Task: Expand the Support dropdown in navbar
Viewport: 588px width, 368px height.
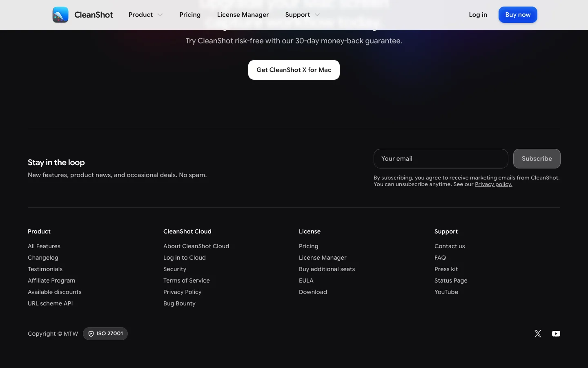Action: coord(302,15)
